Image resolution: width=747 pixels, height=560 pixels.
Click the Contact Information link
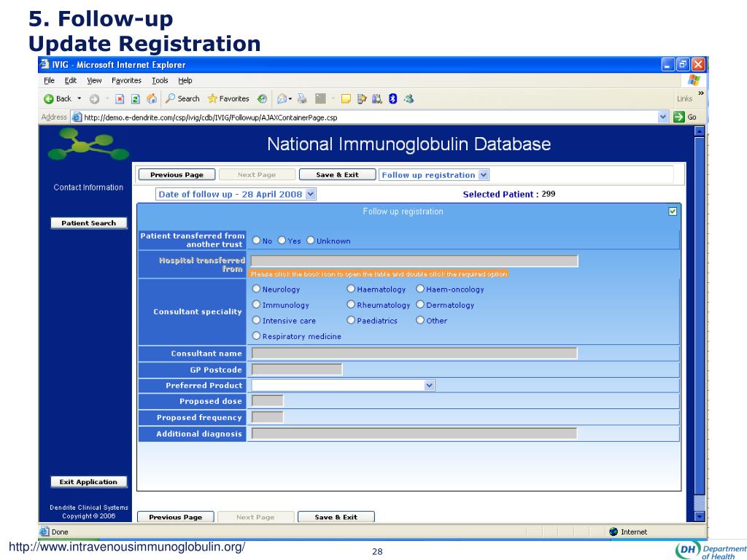click(x=88, y=187)
